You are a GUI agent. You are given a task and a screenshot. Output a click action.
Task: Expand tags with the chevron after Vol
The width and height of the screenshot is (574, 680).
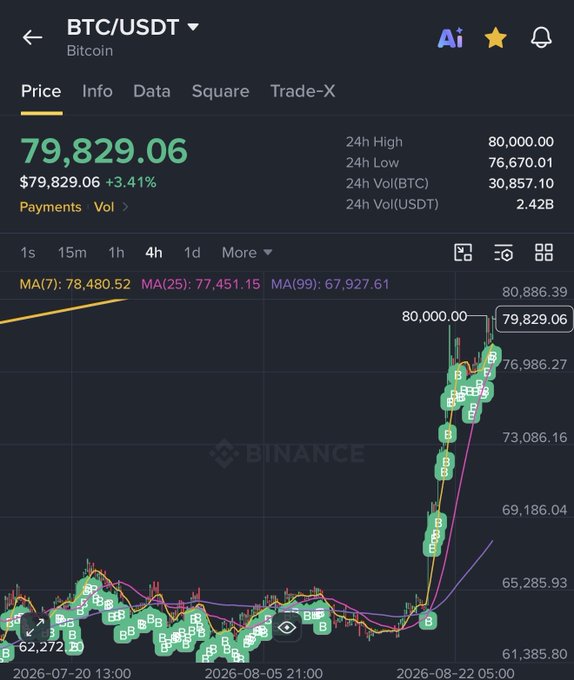tap(125, 207)
